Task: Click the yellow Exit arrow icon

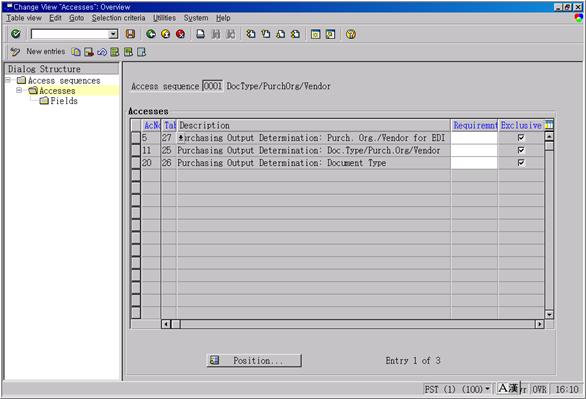Action: 166,34
